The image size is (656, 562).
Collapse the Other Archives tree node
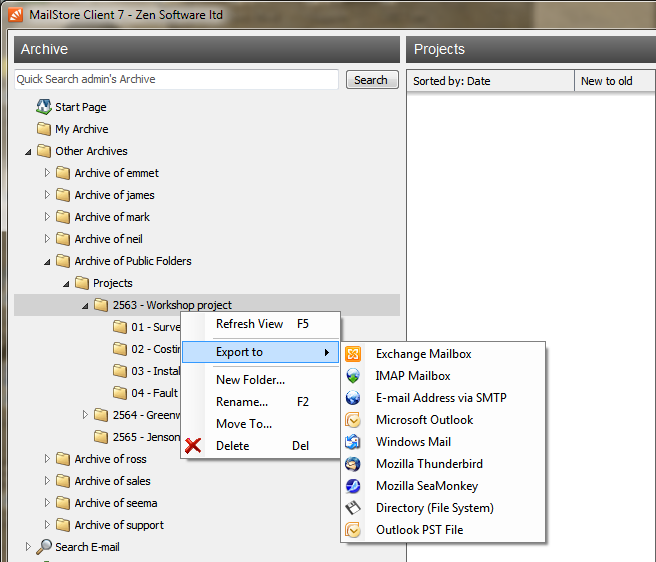(x=28, y=152)
